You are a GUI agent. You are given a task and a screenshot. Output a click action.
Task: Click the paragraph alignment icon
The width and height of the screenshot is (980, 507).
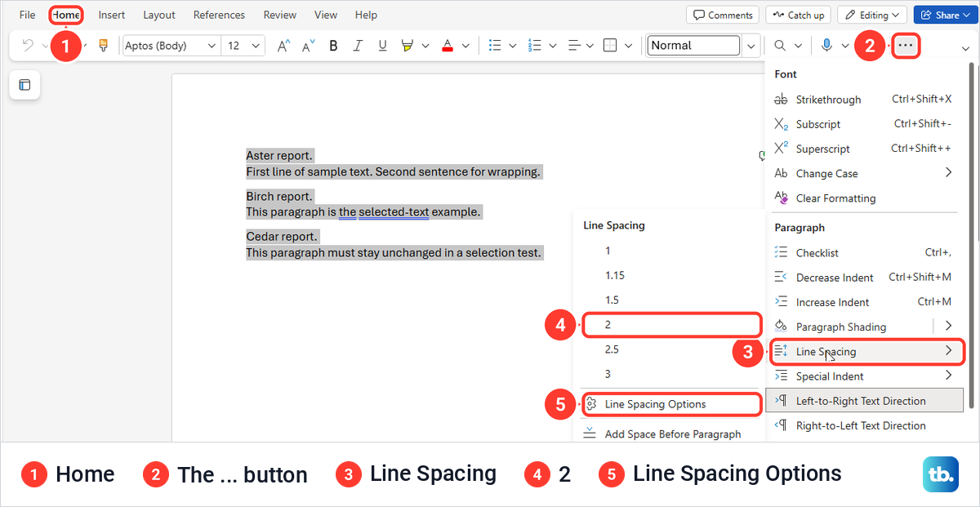tap(574, 46)
